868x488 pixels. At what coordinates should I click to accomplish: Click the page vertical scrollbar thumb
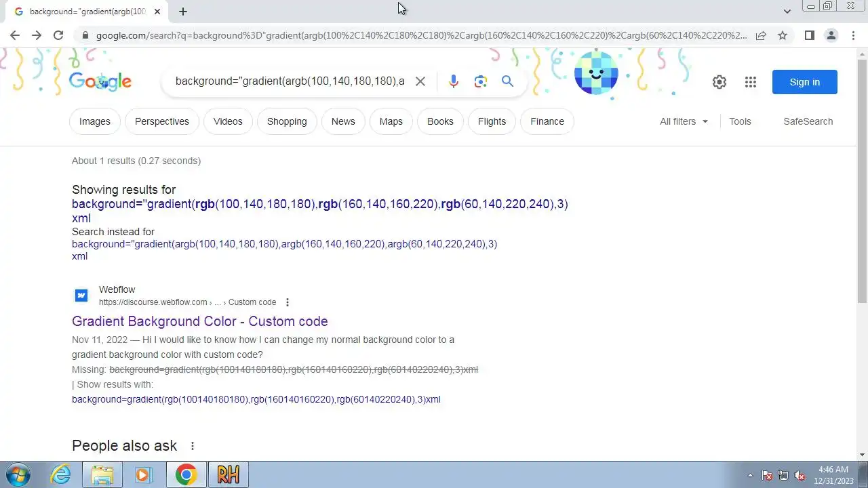[x=862, y=180]
